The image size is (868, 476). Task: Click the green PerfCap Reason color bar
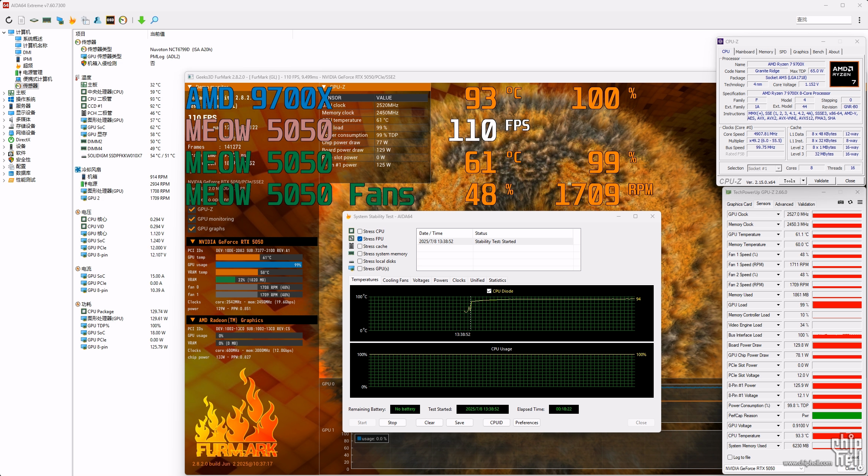(837, 416)
